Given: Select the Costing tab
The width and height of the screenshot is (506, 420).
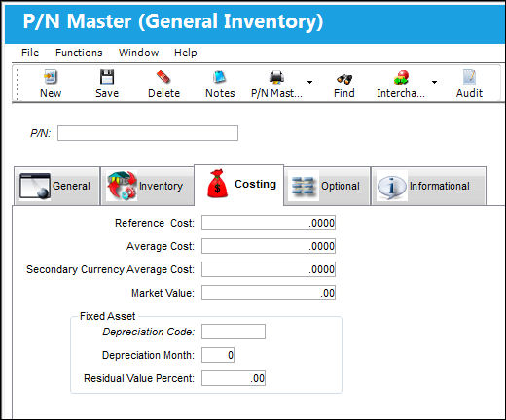Looking at the screenshot, I should pos(239,185).
